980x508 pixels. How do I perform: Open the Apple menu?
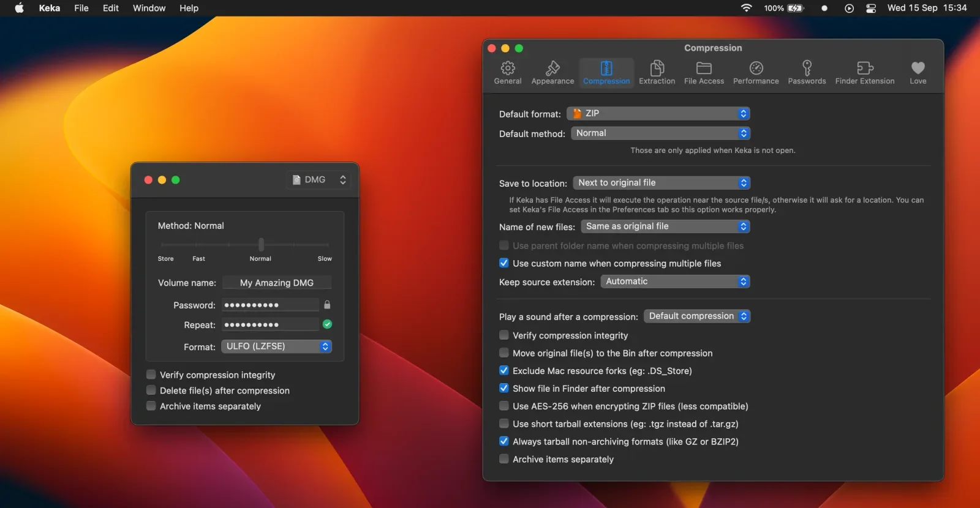point(19,8)
